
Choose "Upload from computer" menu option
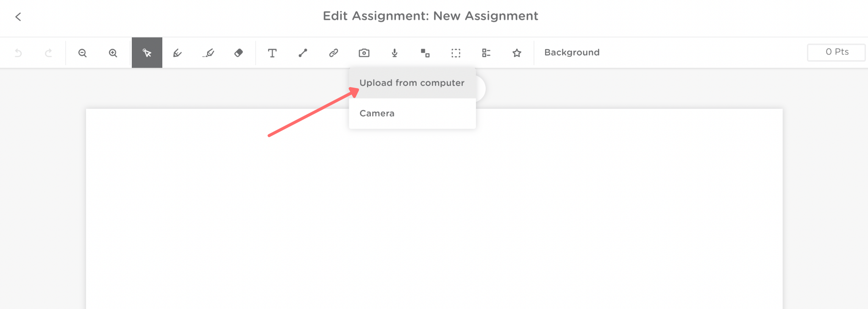(x=412, y=83)
